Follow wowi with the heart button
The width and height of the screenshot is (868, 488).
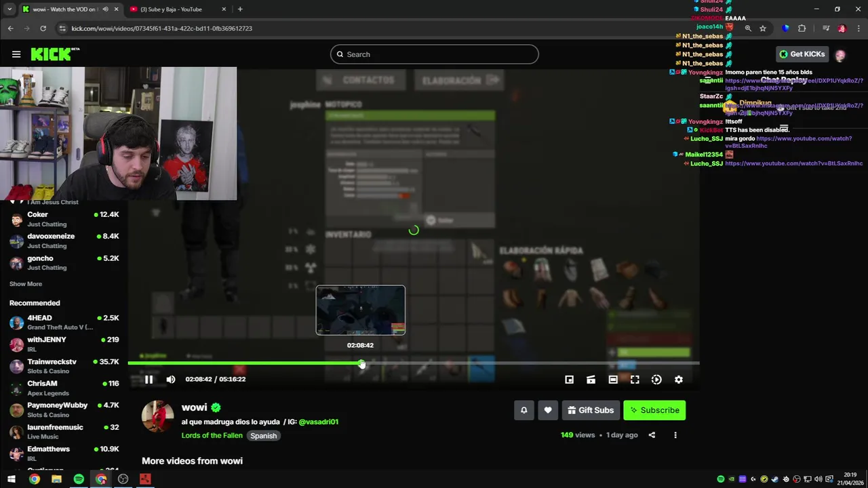click(x=548, y=410)
